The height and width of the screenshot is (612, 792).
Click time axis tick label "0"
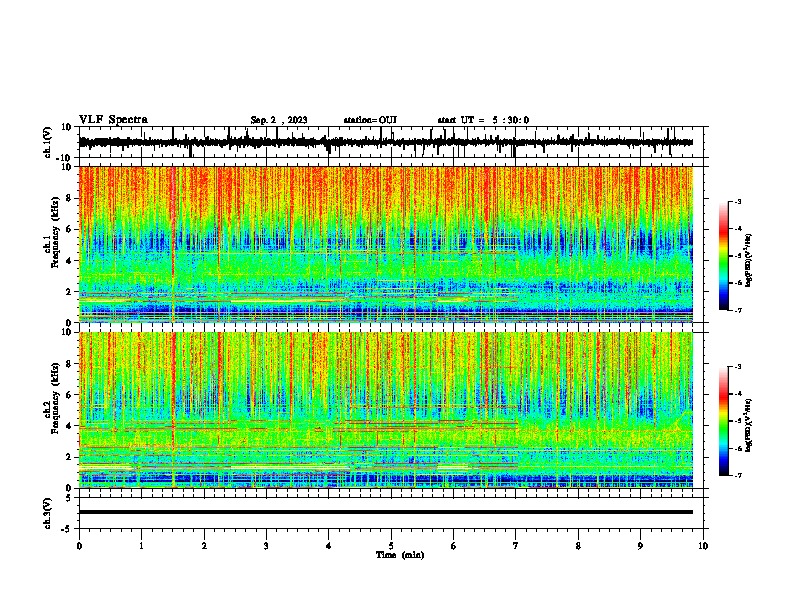click(79, 546)
